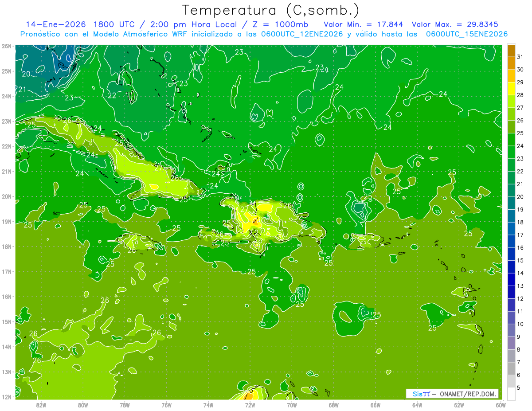Click "Valor Min. = 17.844" text
Viewport: 532px width, 411px height.
click(364, 24)
